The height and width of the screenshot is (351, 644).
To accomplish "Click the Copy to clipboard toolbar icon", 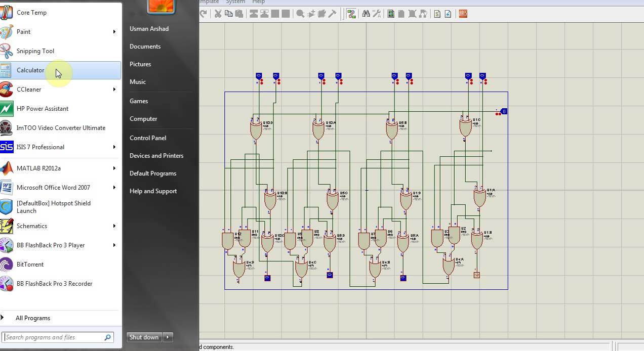I will coord(228,14).
